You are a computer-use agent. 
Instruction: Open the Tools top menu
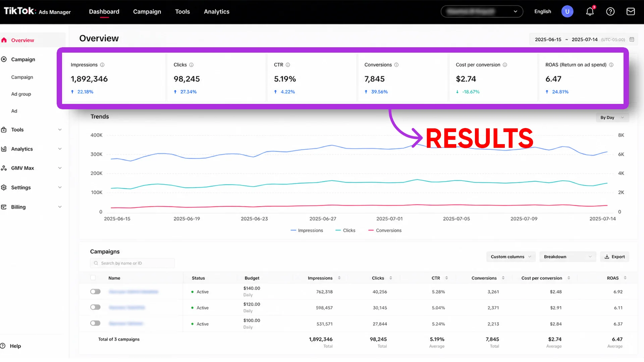[x=182, y=11]
